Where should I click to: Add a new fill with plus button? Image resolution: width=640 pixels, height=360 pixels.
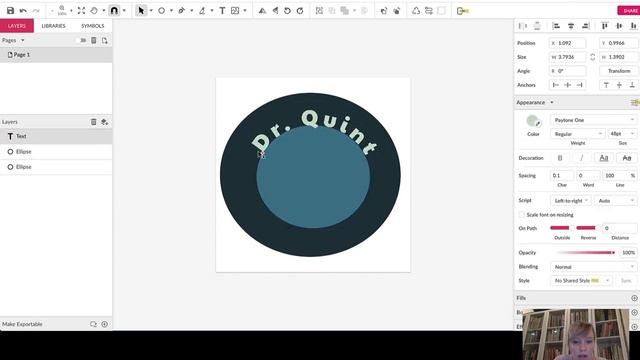[x=634, y=298]
